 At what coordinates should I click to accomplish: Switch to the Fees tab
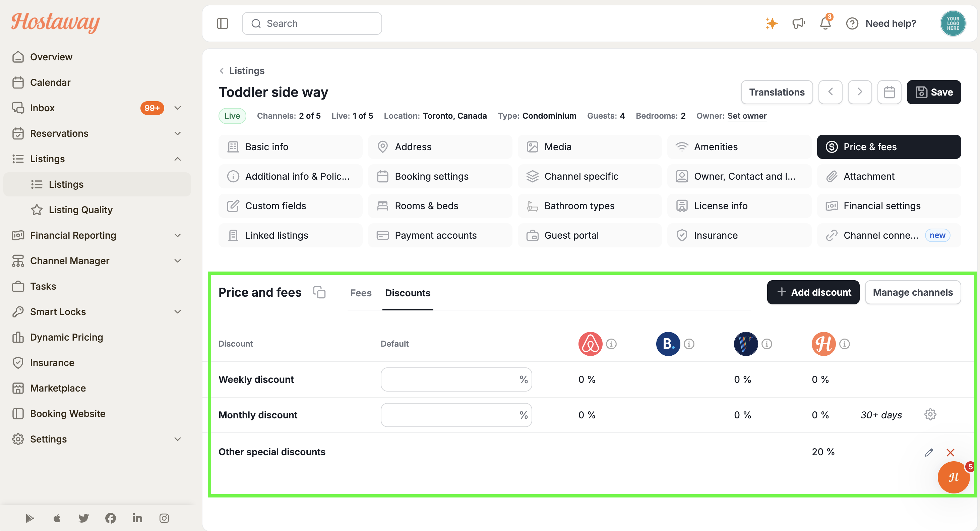click(x=361, y=293)
